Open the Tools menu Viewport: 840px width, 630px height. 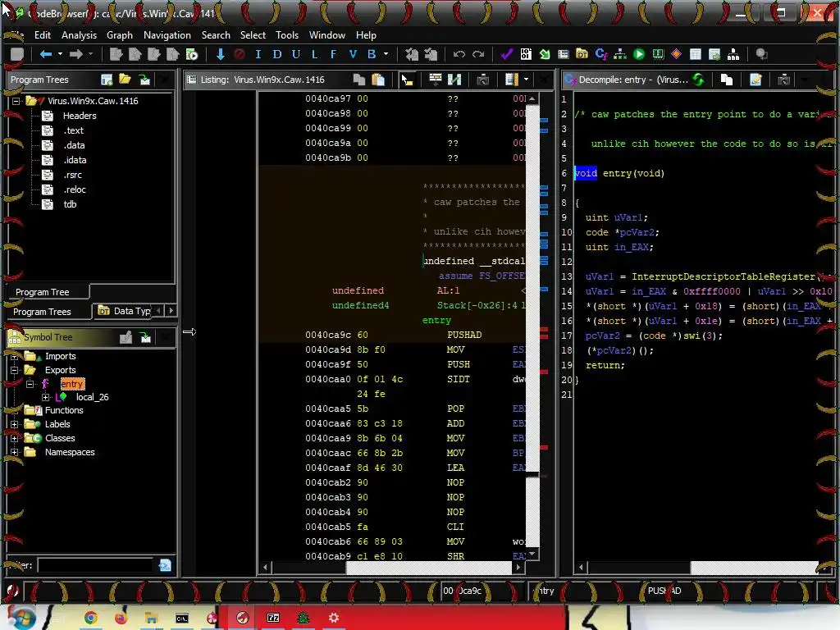(287, 35)
